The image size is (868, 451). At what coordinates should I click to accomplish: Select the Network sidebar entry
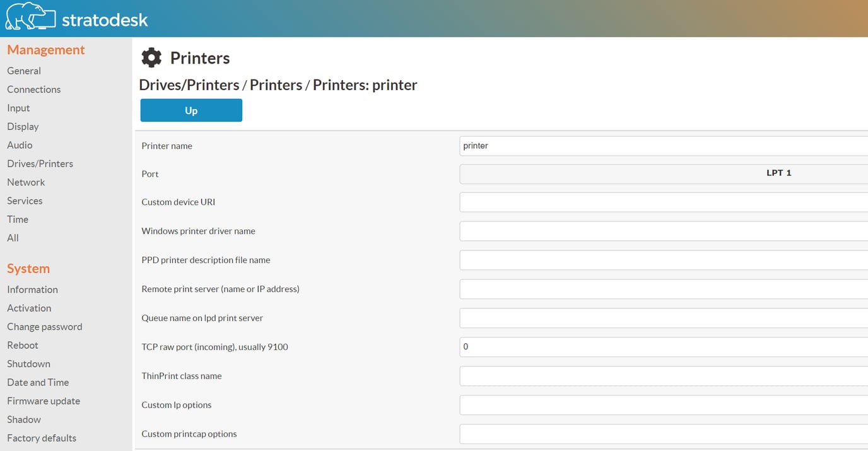[26, 182]
